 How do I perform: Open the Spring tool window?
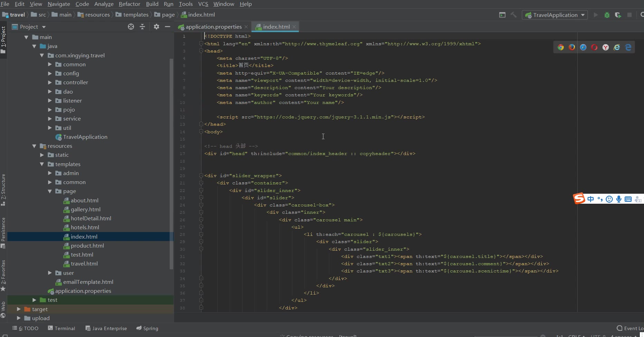click(147, 328)
